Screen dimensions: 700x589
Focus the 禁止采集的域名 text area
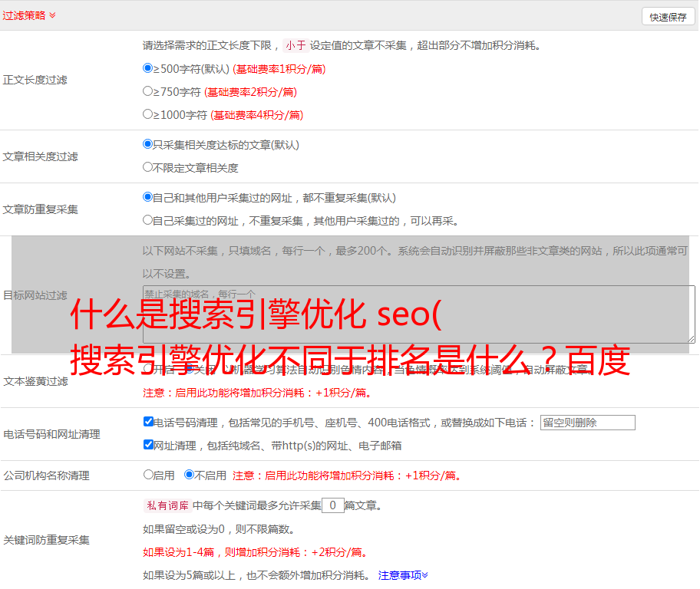point(419,314)
